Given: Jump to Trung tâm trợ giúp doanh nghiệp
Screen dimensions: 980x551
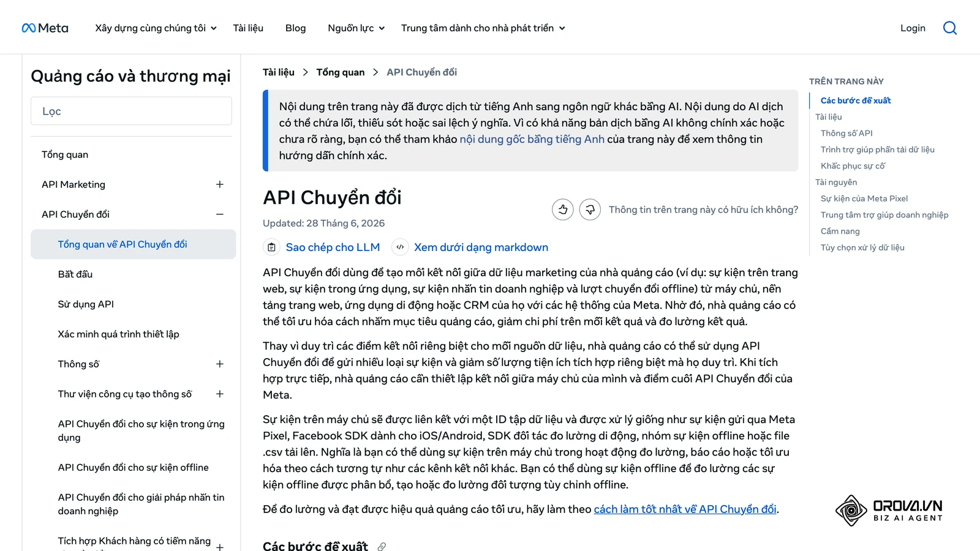Looking at the screenshot, I should (884, 215).
